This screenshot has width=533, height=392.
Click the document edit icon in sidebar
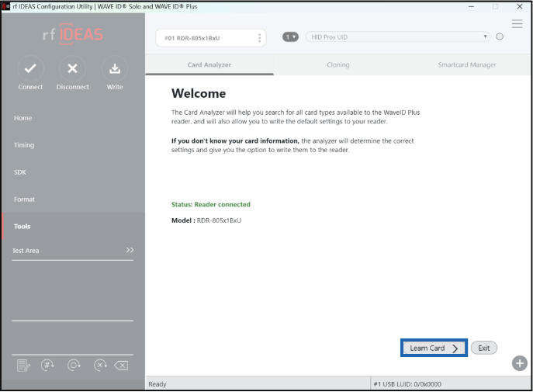(23, 366)
